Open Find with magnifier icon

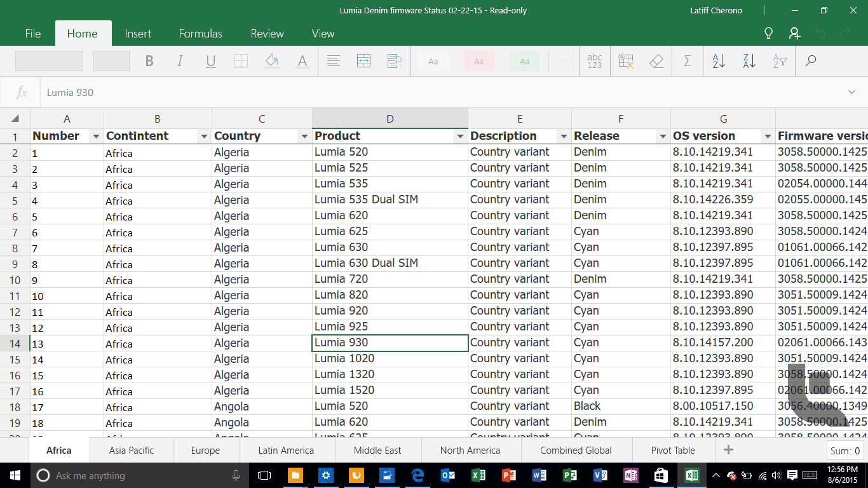coord(810,61)
